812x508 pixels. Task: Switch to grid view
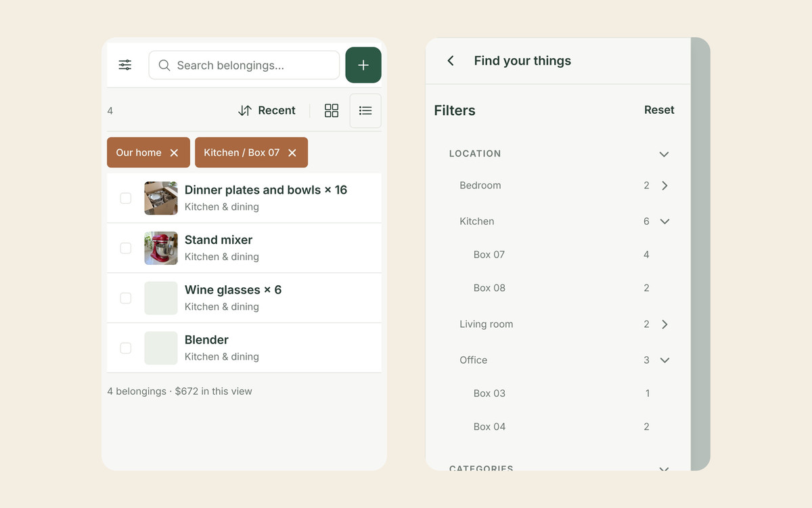(332, 110)
